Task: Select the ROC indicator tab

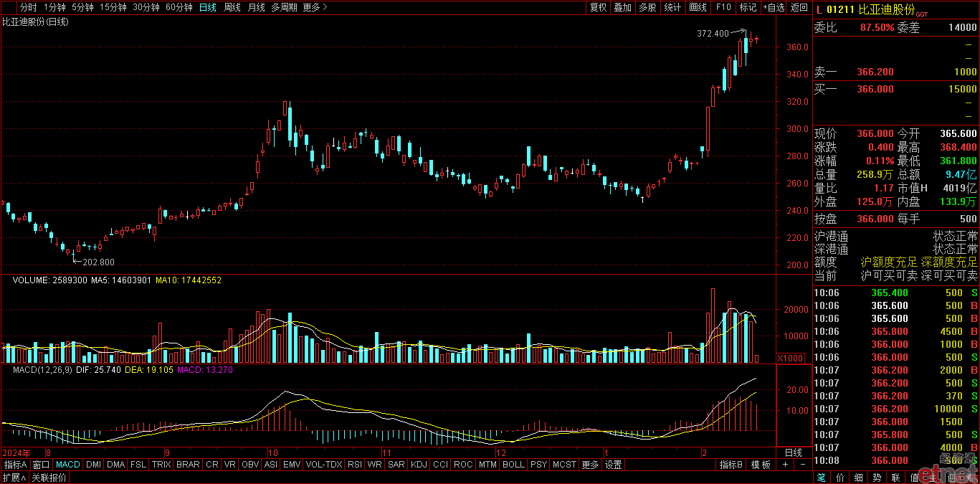Action: pos(463,465)
